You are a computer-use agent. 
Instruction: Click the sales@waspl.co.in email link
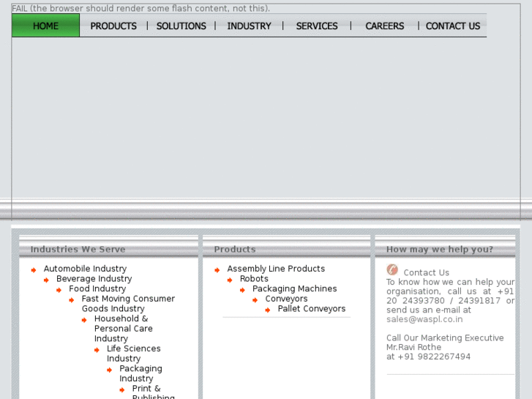[x=424, y=319]
